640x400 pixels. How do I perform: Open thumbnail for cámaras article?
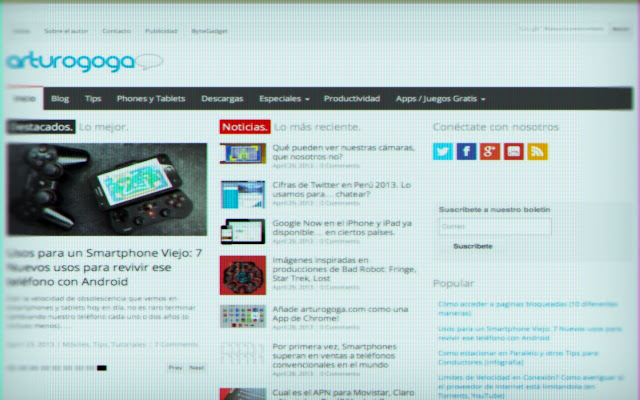[243, 154]
